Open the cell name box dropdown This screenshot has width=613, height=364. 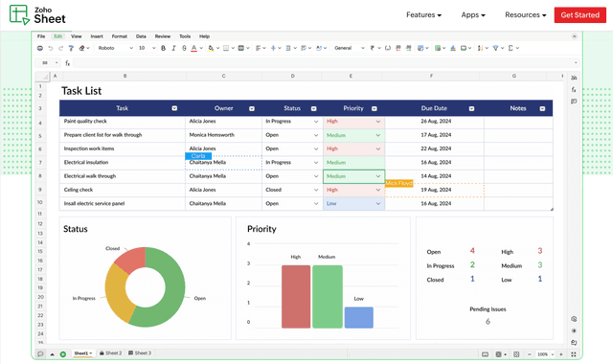pos(57,63)
